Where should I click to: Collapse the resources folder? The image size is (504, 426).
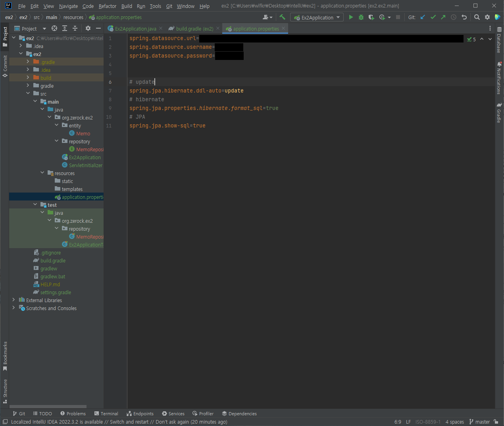click(42, 173)
